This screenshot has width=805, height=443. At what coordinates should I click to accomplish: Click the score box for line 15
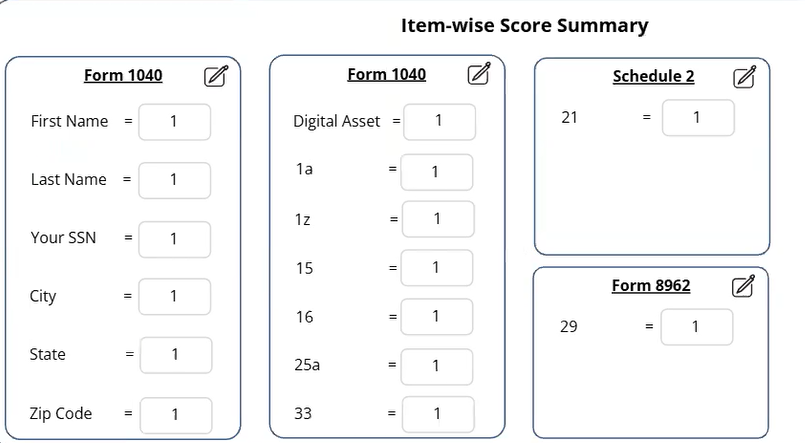(x=437, y=267)
